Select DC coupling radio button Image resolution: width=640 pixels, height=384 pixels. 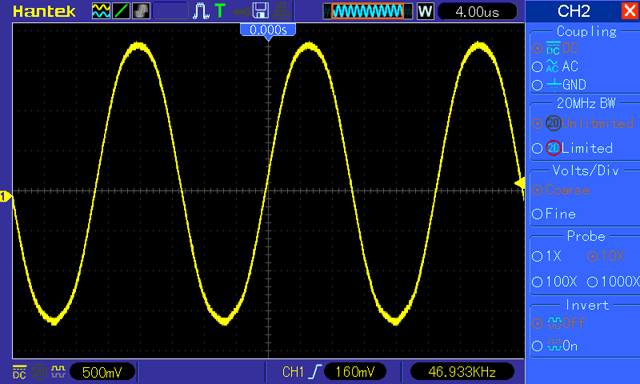click(537, 49)
